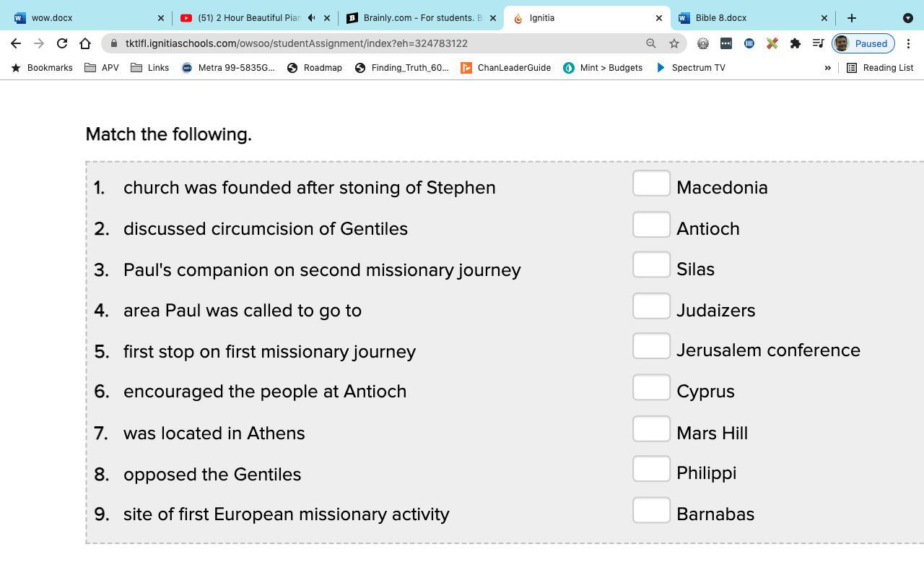The height and width of the screenshot is (578, 924).
Task: Click the answer box next to Barnabas
Action: click(651, 511)
